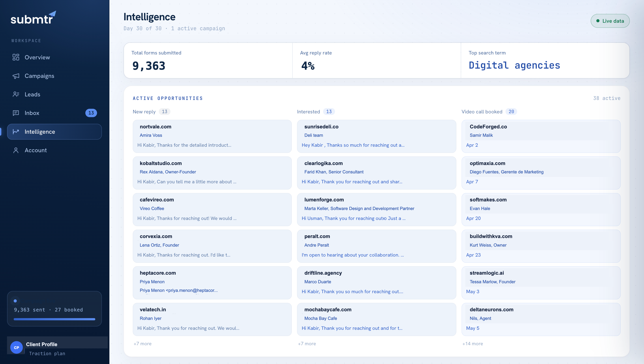
Task: Click the '9,363 sent · 27 booked' text
Action: coord(48,310)
